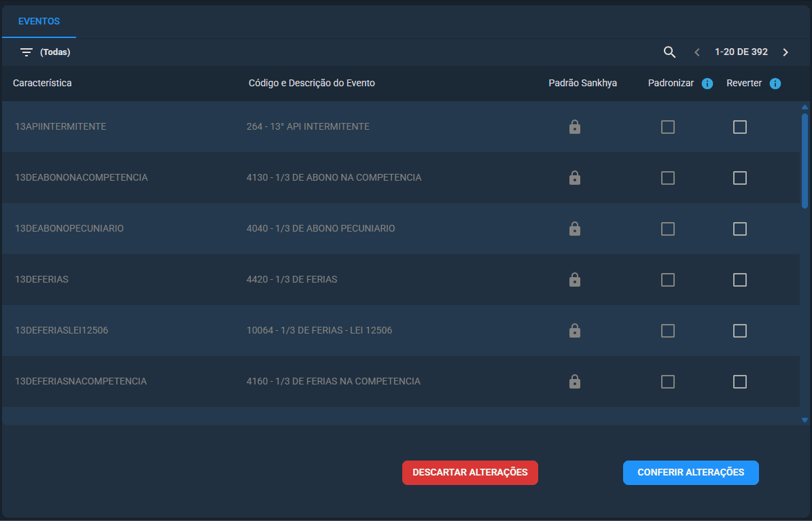The width and height of the screenshot is (812, 521).
Task: Tick Reverter for 13DEABONONACOMPETENCIA
Action: click(x=740, y=178)
